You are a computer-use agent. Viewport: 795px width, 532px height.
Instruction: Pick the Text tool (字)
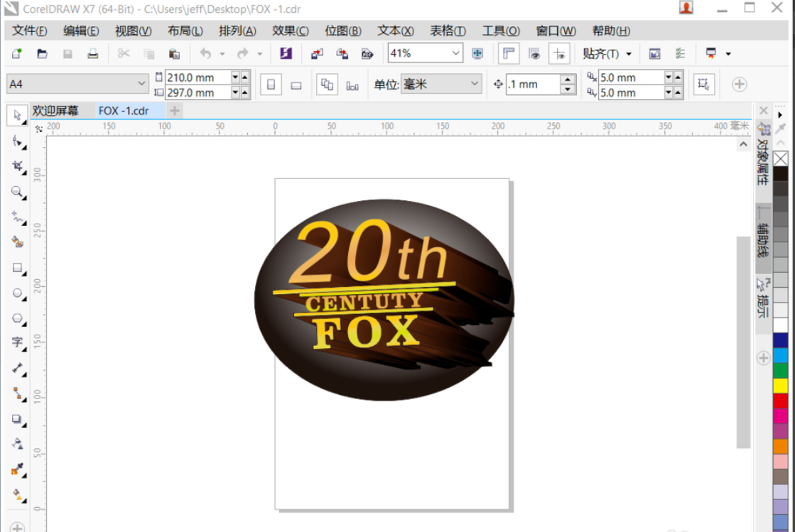[17, 342]
